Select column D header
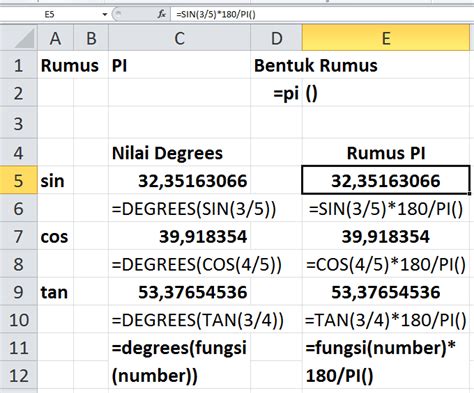Image resolution: width=474 pixels, height=393 pixels. click(276, 38)
